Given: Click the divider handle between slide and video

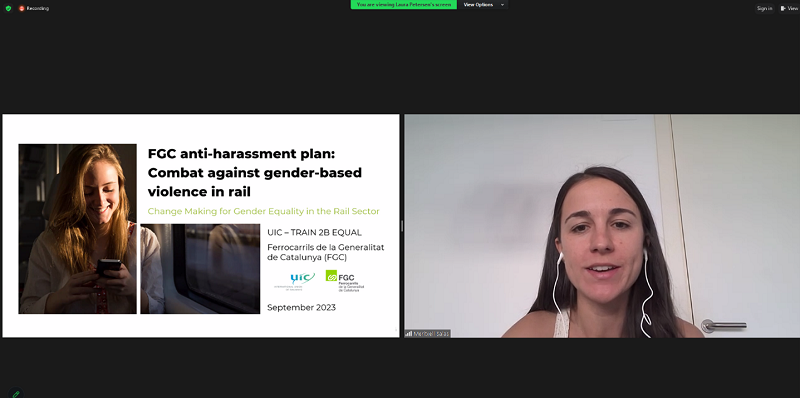Looking at the screenshot, I should 402,226.
